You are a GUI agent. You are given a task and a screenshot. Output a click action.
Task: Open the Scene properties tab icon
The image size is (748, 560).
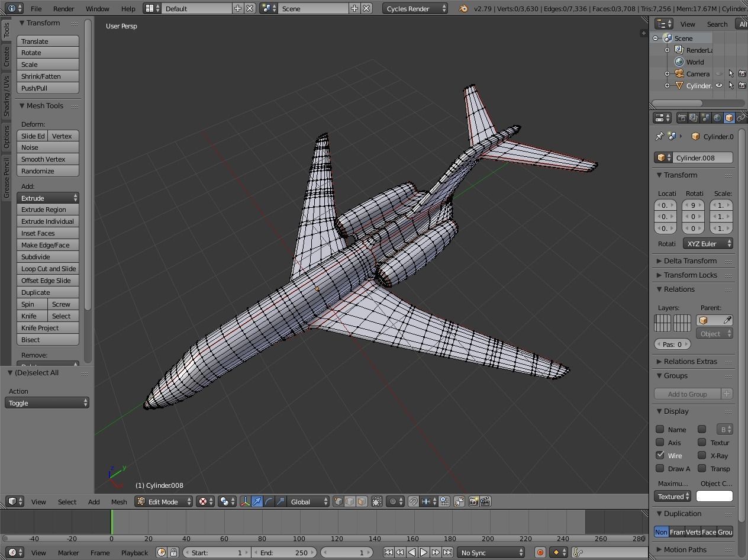pyautogui.click(x=705, y=118)
